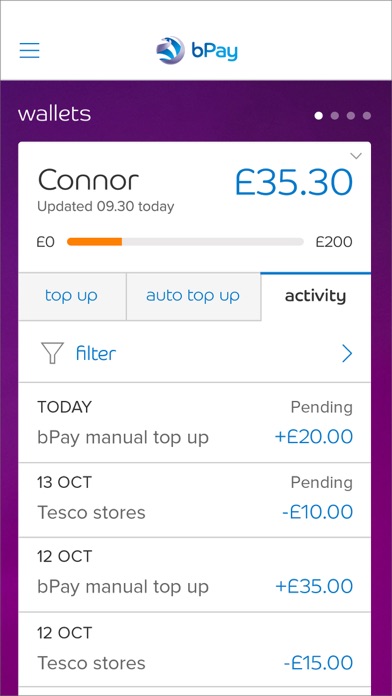Go to last wallet page dot
The image size is (392, 696).
click(367, 116)
